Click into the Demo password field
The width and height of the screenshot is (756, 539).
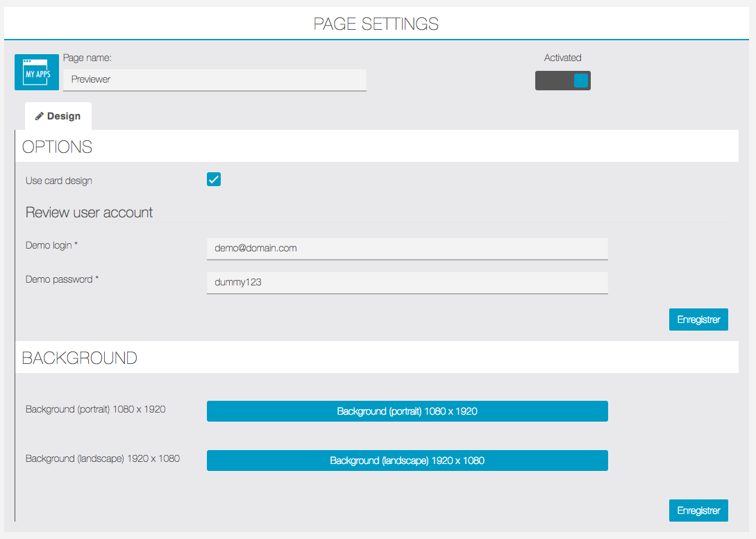coord(407,283)
